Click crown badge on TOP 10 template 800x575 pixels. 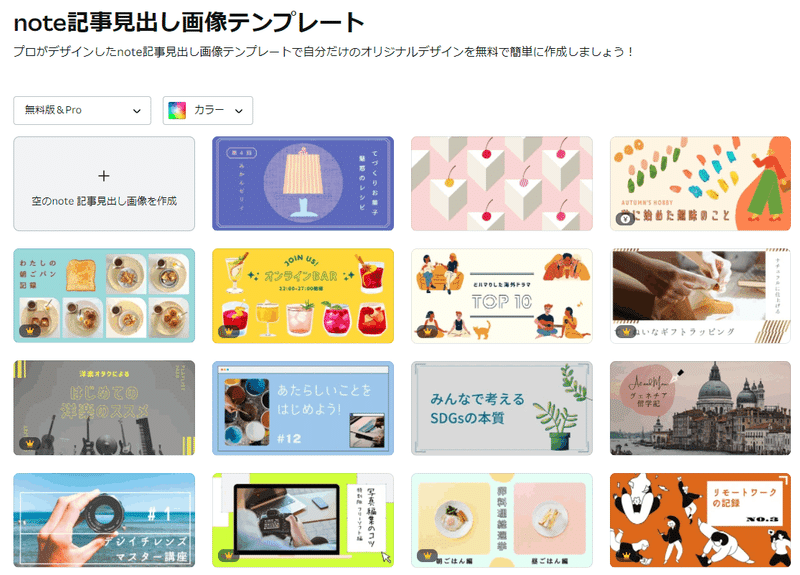428,331
